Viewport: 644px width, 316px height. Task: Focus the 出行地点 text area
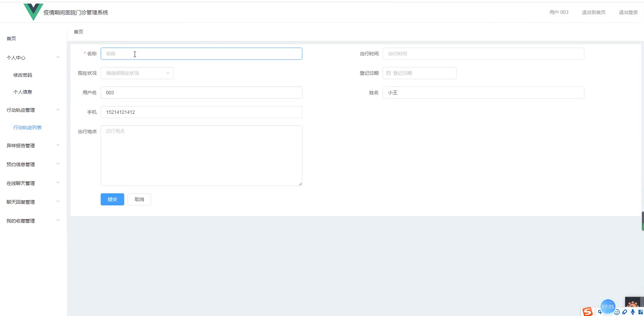pos(202,156)
